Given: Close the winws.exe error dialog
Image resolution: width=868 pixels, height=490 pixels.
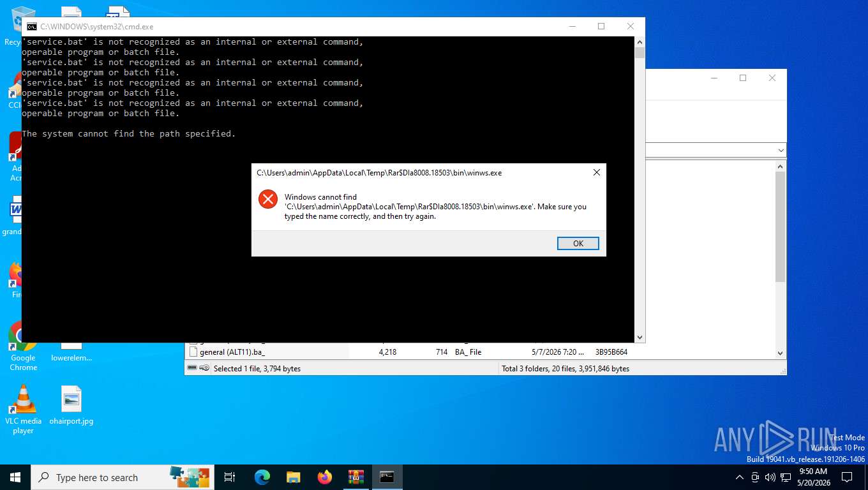Looking at the screenshot, I should (x=596, y=172).
